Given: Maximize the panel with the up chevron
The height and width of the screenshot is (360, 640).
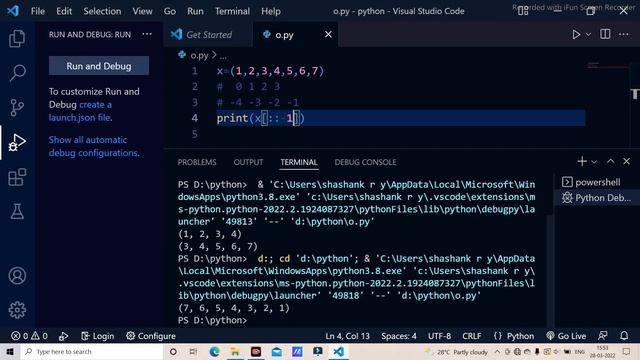Looking at the screenshot, I should pos(610,161).
